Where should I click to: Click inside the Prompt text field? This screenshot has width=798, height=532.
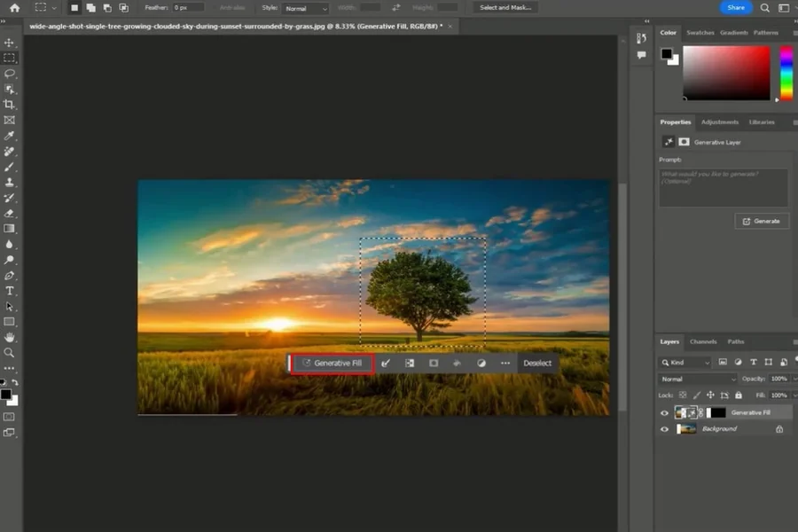pos(723,186)
